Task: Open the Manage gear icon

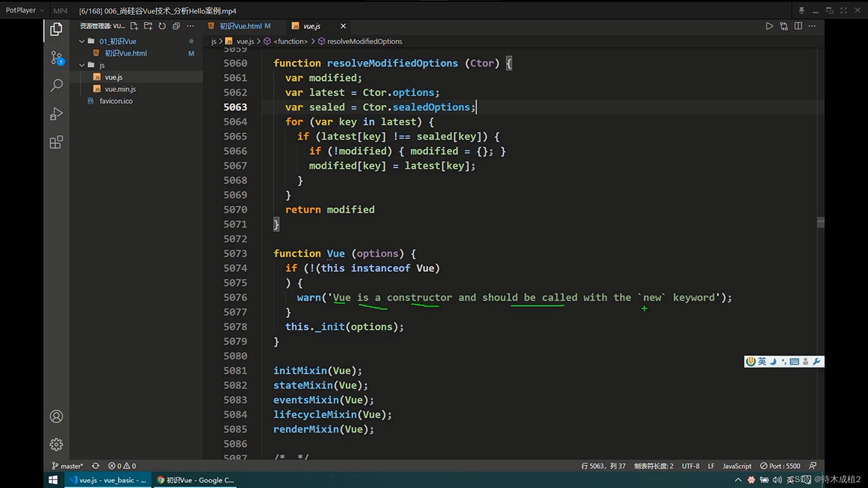Action: (x=56, y=445)
